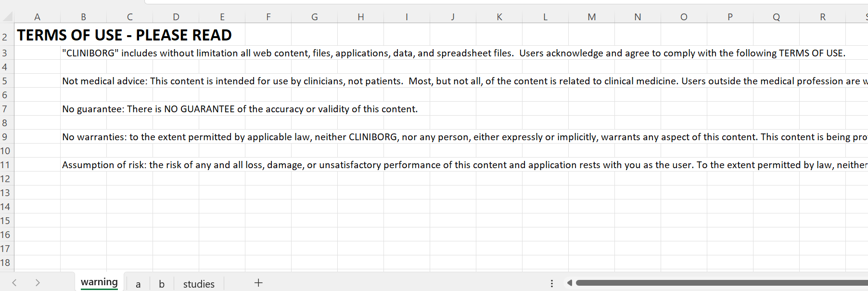The image size is (868, 291).
Task: Select column H header
Action: (x=360, y=17)
